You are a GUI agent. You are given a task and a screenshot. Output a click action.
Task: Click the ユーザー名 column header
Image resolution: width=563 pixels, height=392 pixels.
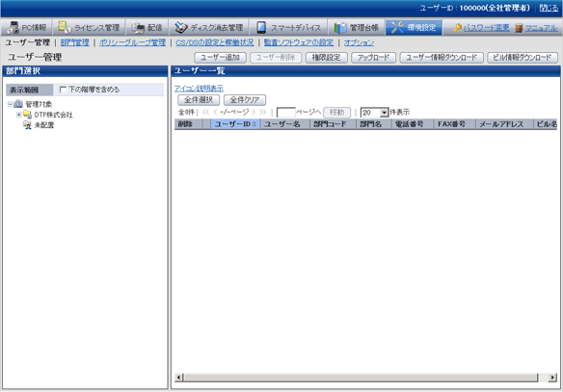coord(284,124)
